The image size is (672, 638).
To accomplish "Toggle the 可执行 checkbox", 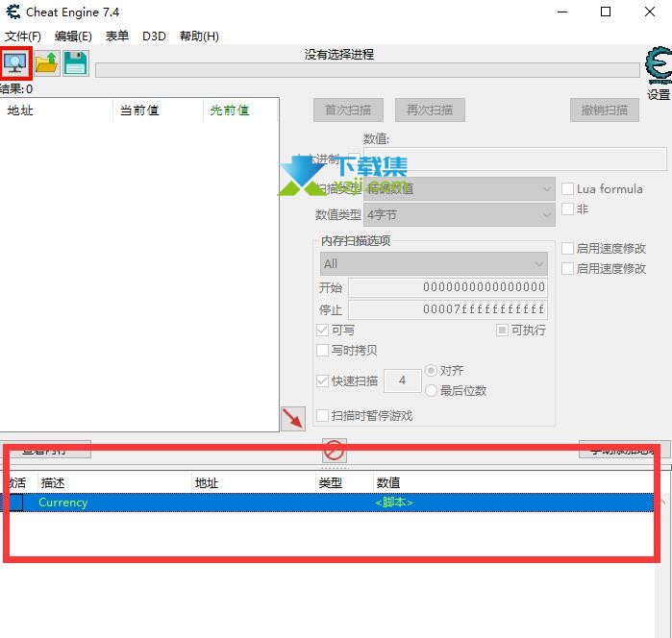I will pos(502,330).
